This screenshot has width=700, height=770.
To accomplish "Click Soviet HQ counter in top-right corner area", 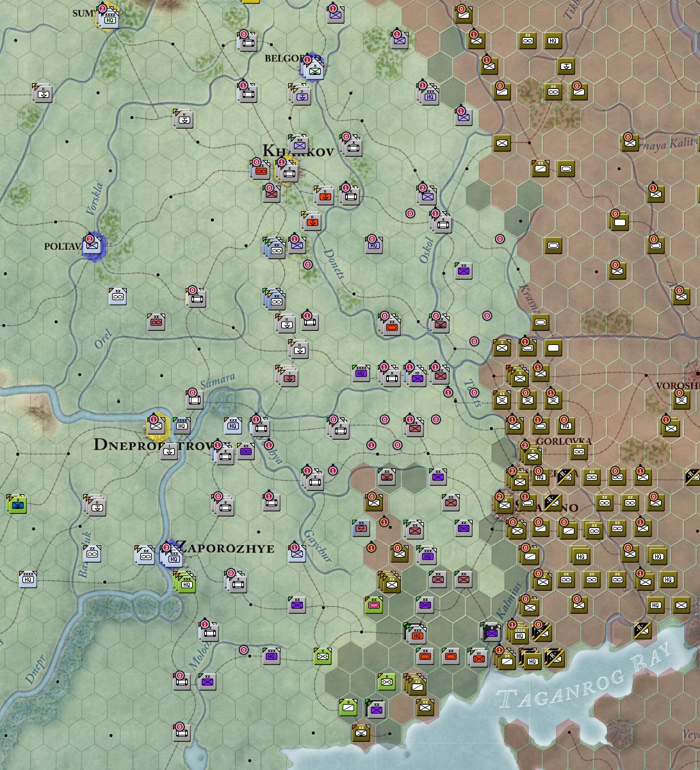I will [x=553, y=41].
